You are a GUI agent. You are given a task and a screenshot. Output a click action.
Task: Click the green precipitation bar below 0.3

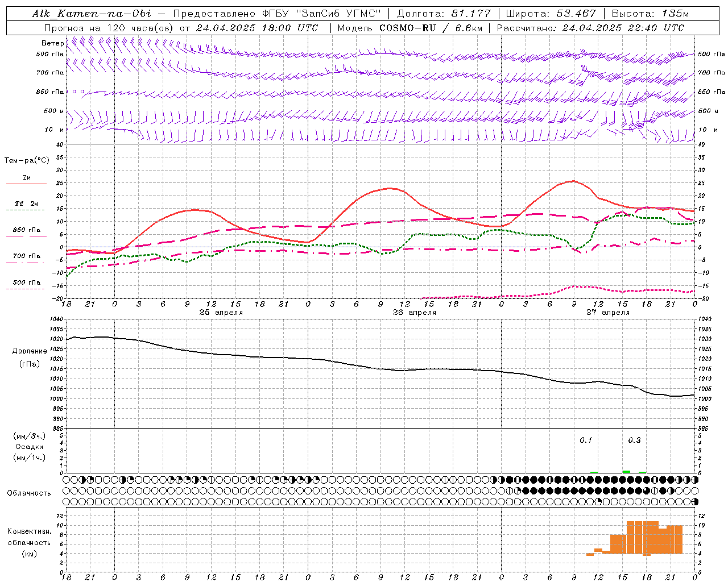click(626, 471)
